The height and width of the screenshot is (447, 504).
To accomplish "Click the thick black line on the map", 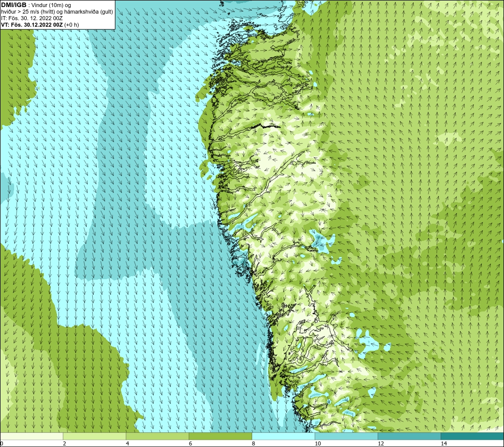I will coord(266,127).
